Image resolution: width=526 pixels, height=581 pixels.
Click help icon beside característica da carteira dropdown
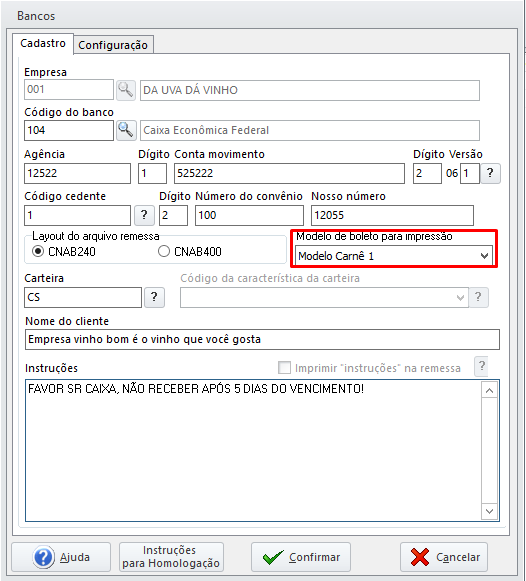click(478, 297)
